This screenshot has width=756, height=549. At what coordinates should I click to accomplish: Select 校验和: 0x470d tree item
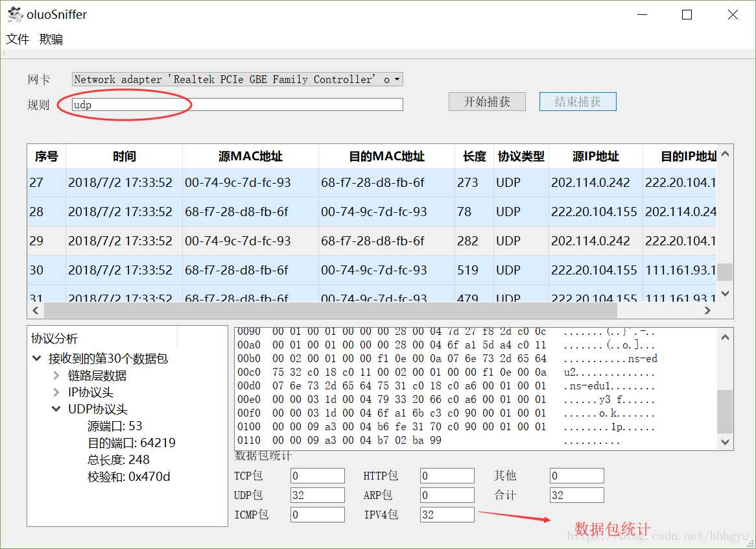(129, 476)
